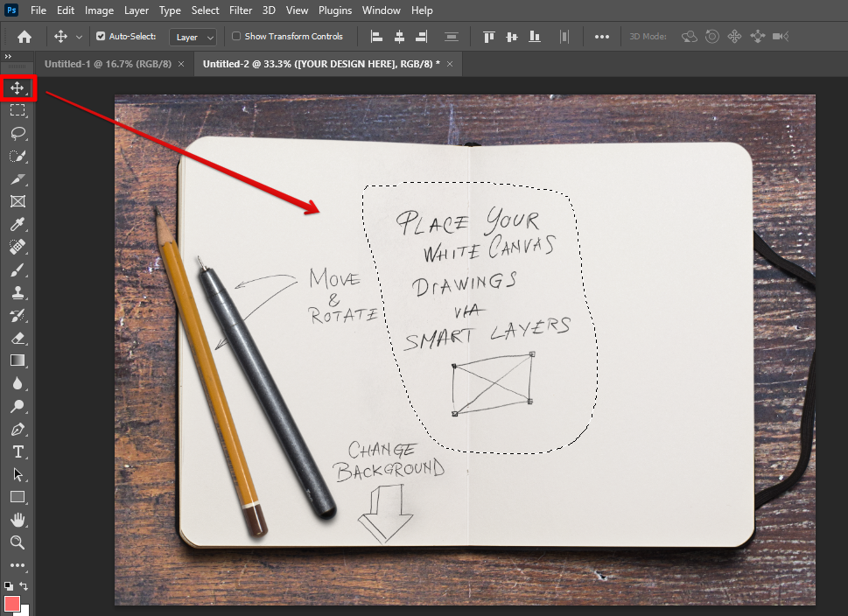
Task: Open the Filter menu
Action: point(241,10)
